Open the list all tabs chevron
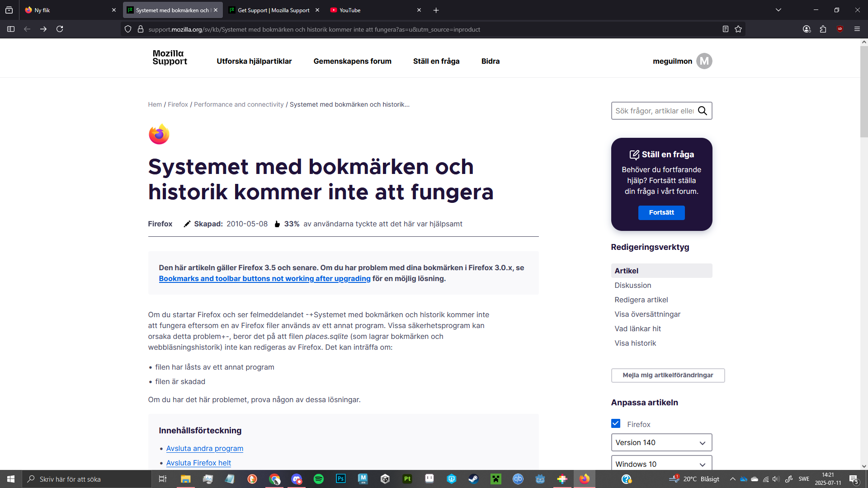 [778, 10]
